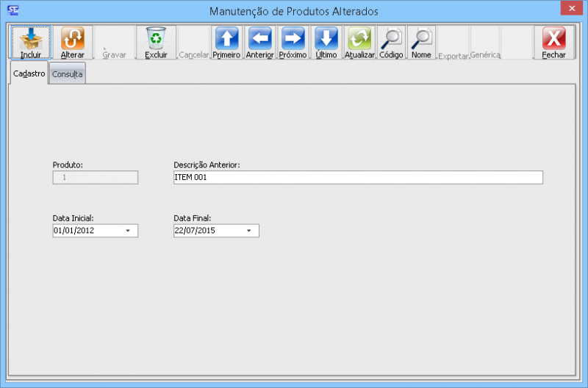Click the Descrição Anterior text field
588x388 pixels.
(357, 177)
